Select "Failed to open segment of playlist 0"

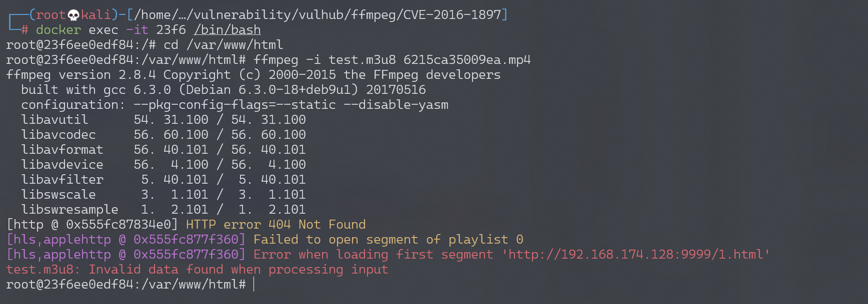[x=388, y=240]
